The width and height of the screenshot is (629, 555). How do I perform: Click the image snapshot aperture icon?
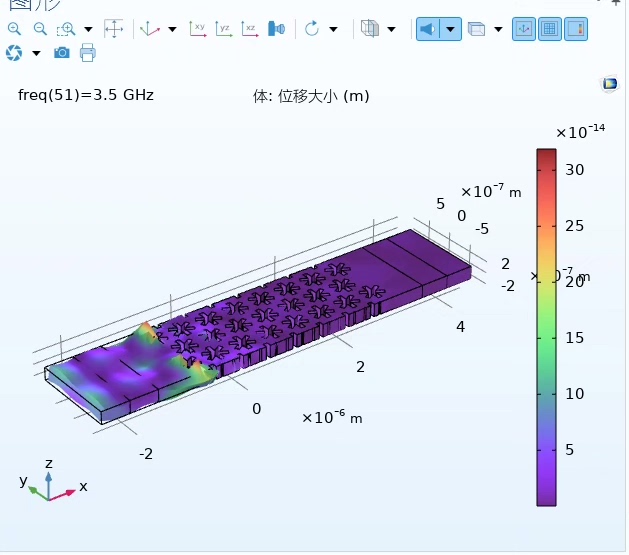tap(14, 53)
